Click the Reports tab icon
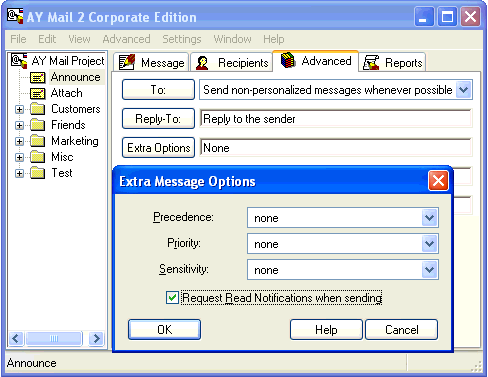This screenshot has width=488, height=377. pyautogui.click(x=371, y=62)
